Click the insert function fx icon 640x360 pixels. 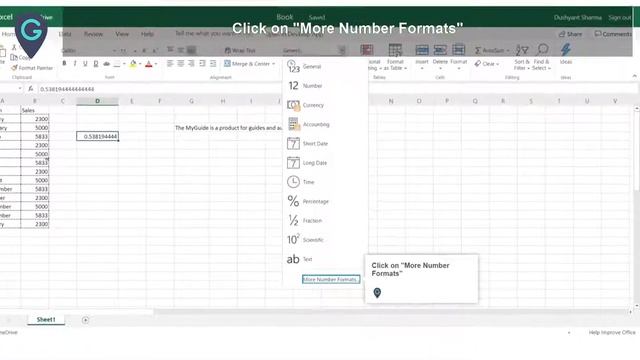point(31,89)
